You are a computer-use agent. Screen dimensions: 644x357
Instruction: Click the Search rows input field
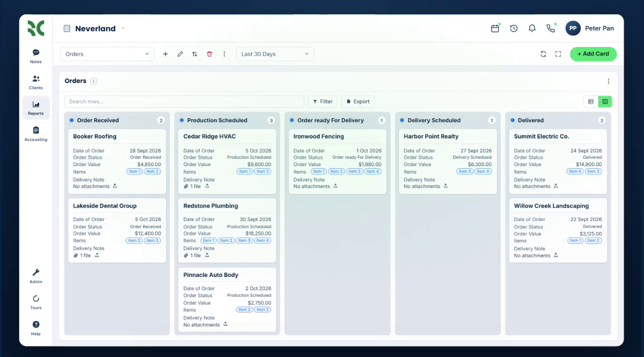tap(184, 101)
